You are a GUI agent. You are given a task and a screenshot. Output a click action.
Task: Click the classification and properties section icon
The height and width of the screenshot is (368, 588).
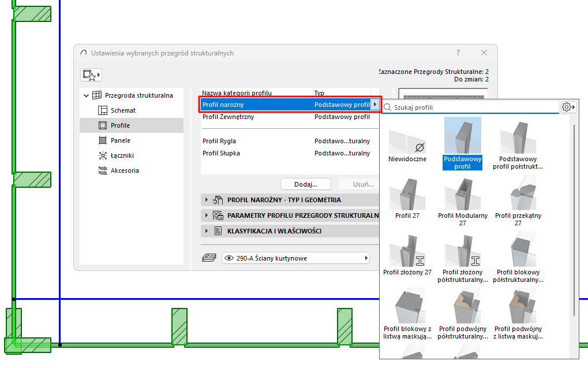[218, 231]
